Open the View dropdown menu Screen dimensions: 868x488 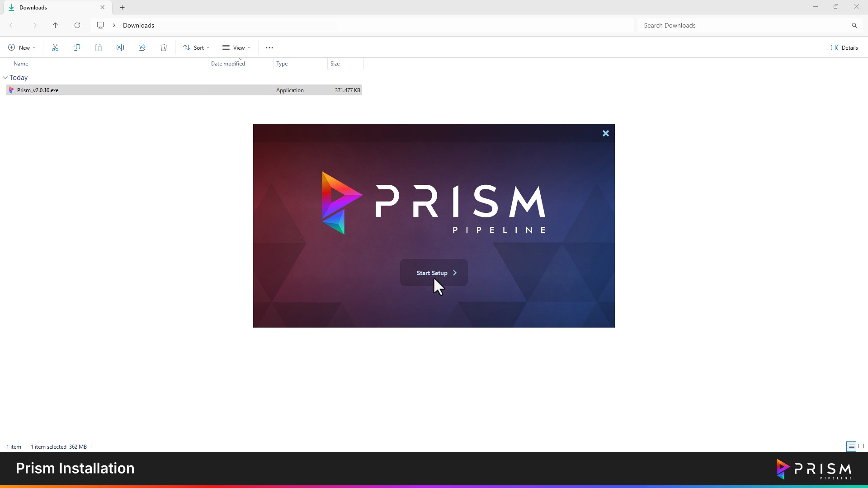[x=236, y=47]
